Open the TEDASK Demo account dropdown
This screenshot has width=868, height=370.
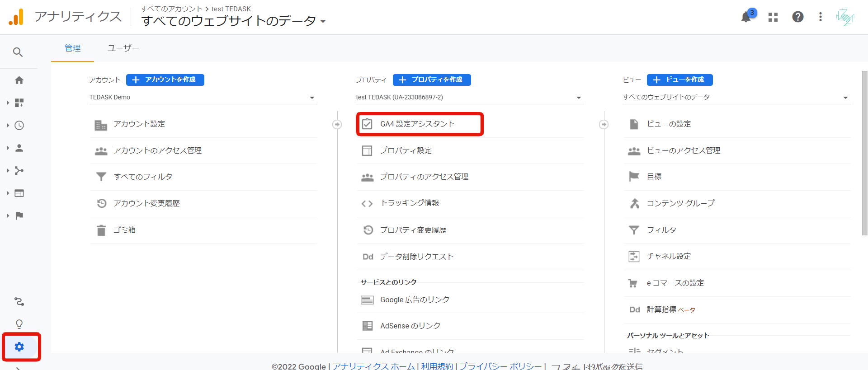[203, 98]
